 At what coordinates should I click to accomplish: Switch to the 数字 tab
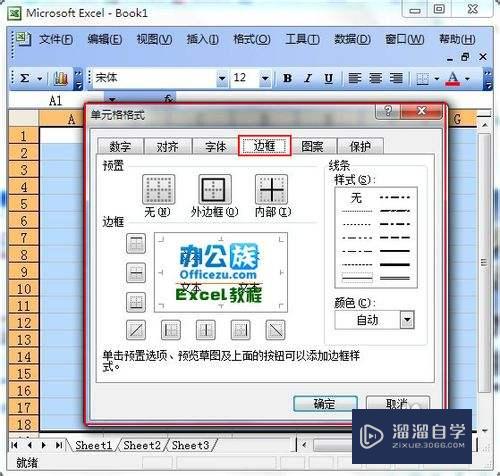120,146
